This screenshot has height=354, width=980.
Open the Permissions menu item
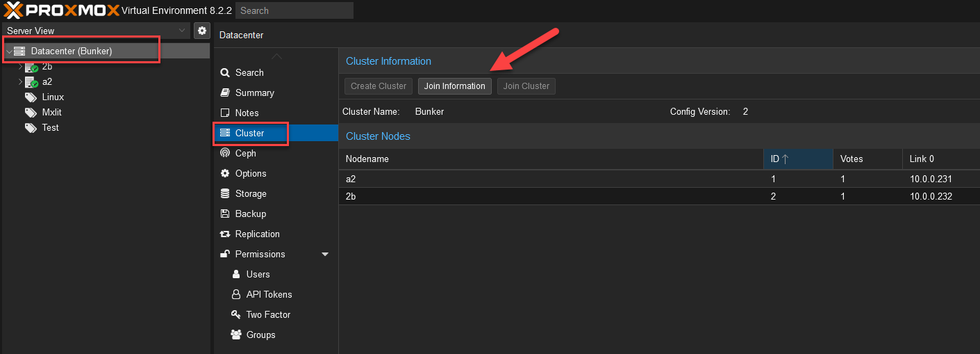(x=276, y=254)
